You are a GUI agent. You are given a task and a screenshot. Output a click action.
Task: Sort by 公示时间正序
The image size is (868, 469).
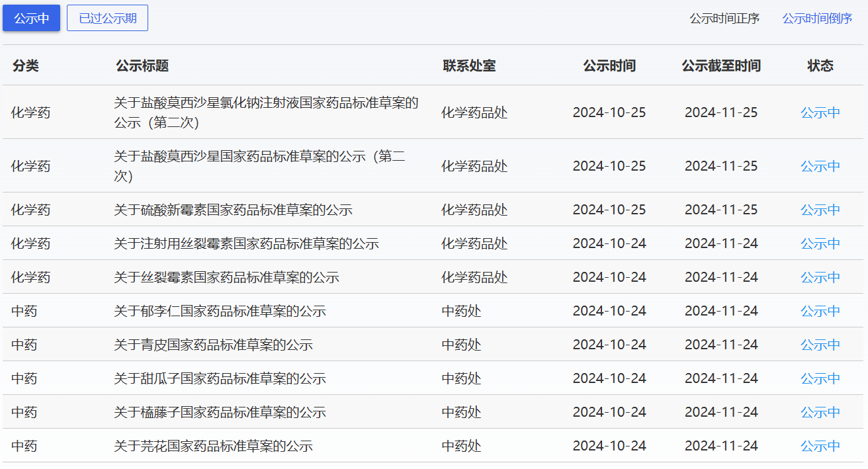724,19
